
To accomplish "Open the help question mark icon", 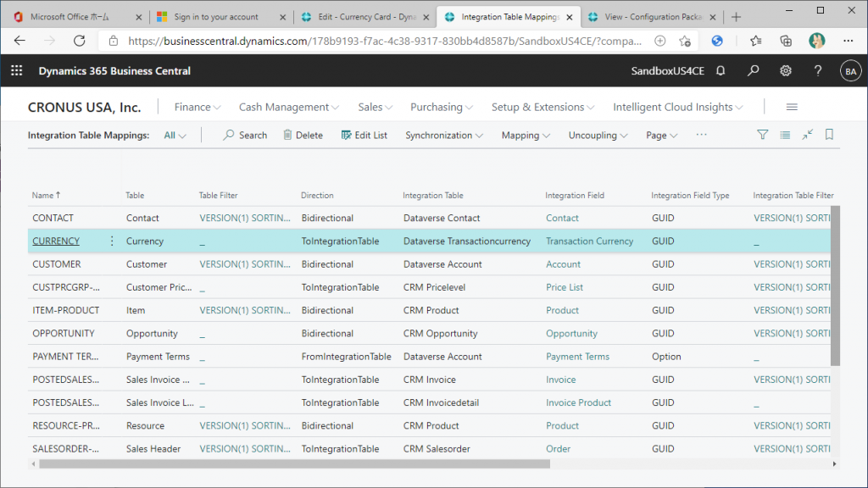I will click(818, 71).
